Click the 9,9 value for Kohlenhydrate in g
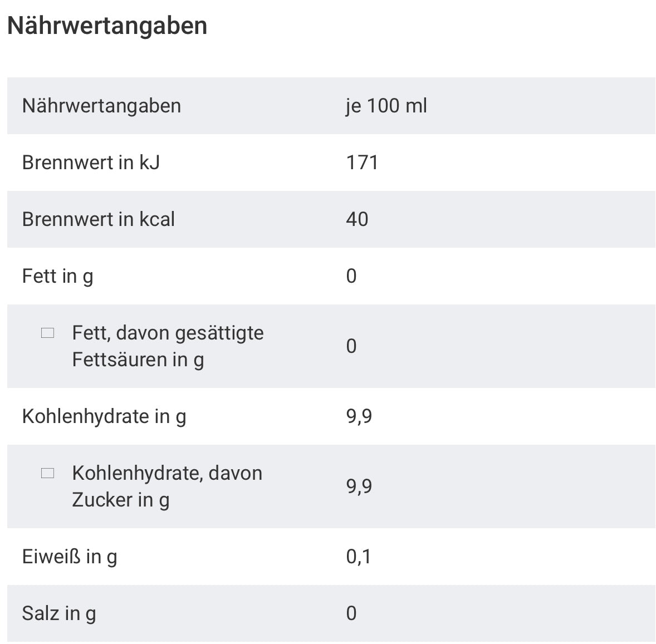 [x=359, y=416]
